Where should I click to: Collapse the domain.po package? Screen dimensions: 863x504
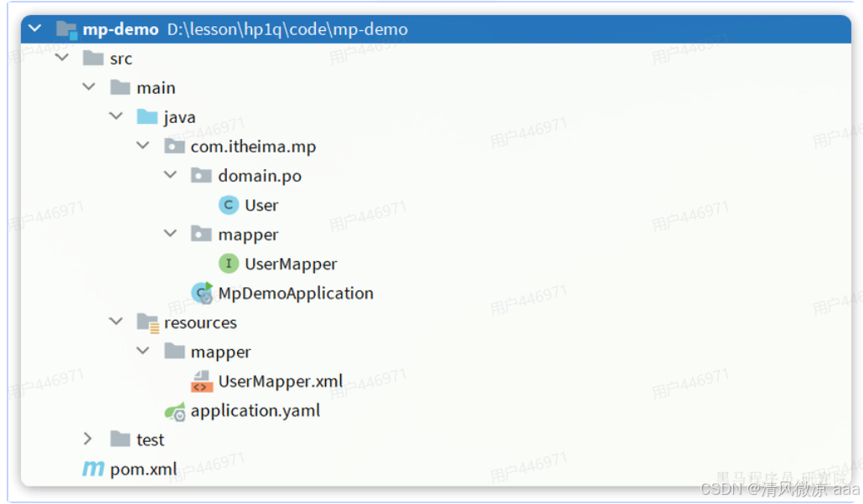(170, 174)
